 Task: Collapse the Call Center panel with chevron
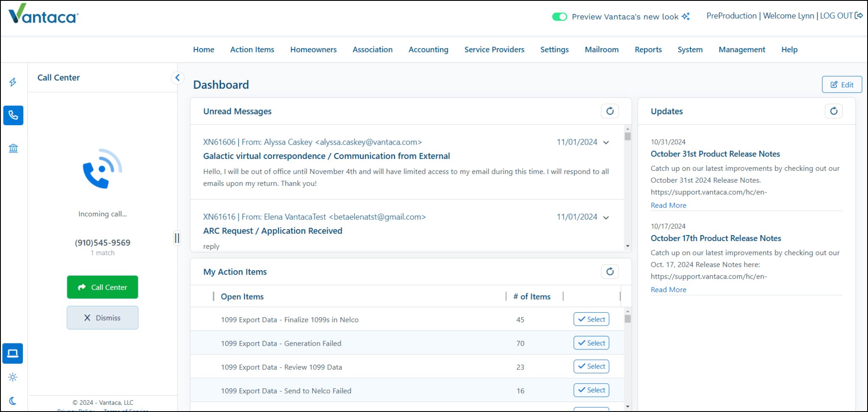point(177,77)
